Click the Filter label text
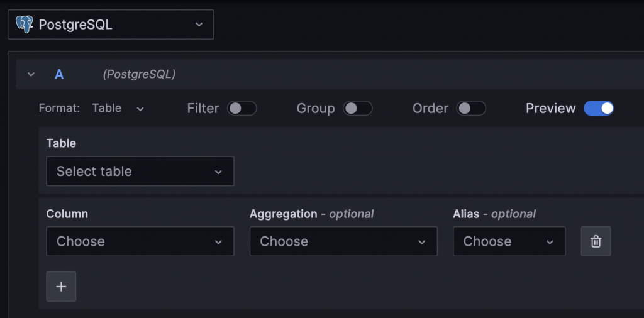The image size is (644, 318). point(203,108)
